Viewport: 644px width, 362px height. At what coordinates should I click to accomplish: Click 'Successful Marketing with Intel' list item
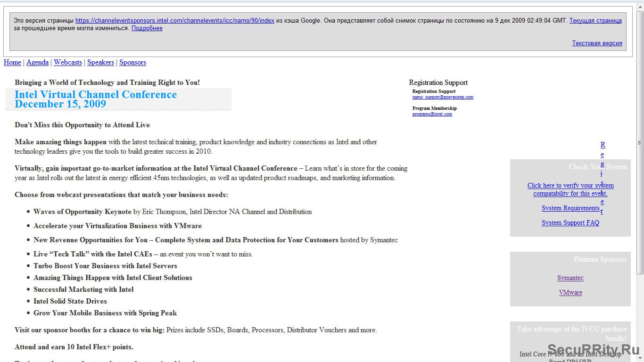coord(83,289)
